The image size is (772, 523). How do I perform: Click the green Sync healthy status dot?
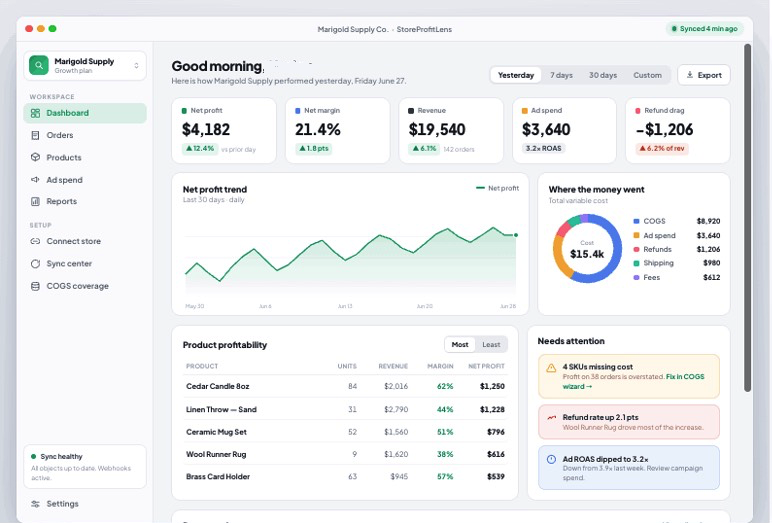(x=33, y=457)
